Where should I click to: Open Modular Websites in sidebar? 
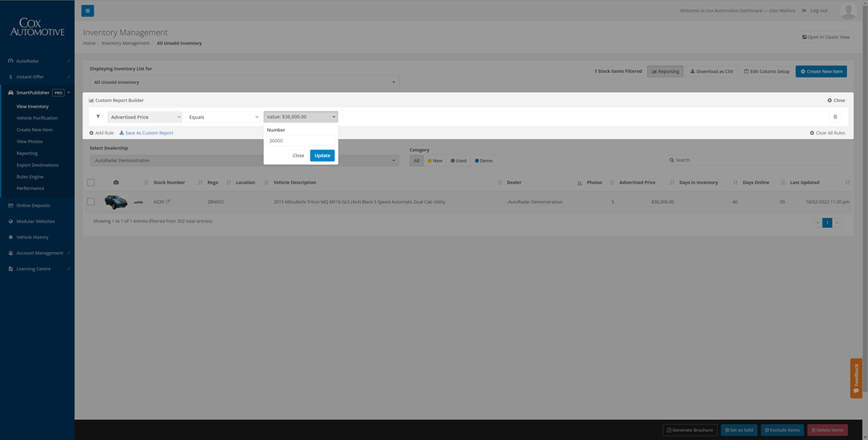tap(37, 222)
